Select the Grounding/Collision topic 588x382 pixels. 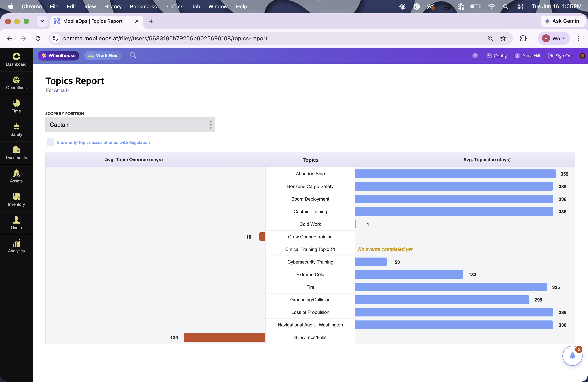(310, 299)
